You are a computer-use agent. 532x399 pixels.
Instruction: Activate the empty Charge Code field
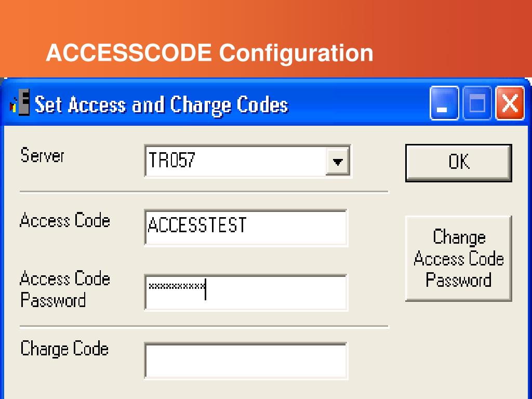click(x=246, y=361)
